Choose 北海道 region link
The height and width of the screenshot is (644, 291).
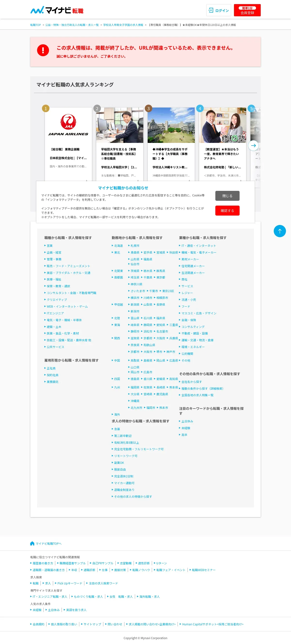tap(118, 246)
